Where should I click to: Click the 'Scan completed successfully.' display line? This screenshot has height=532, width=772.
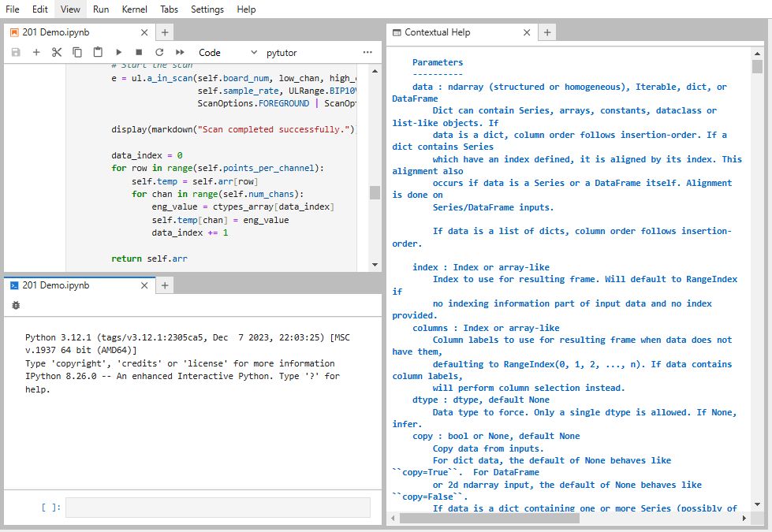point(233,129)
